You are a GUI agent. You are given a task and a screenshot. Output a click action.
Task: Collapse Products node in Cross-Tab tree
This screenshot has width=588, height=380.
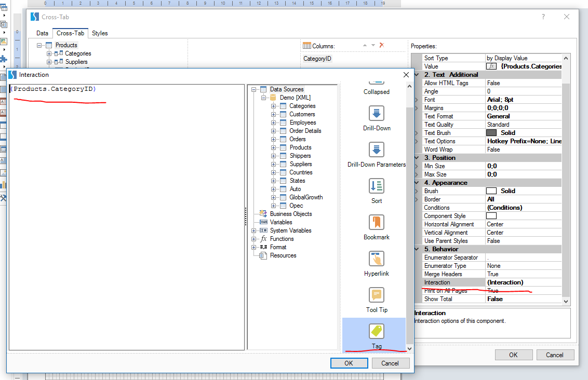coord(39,45)
